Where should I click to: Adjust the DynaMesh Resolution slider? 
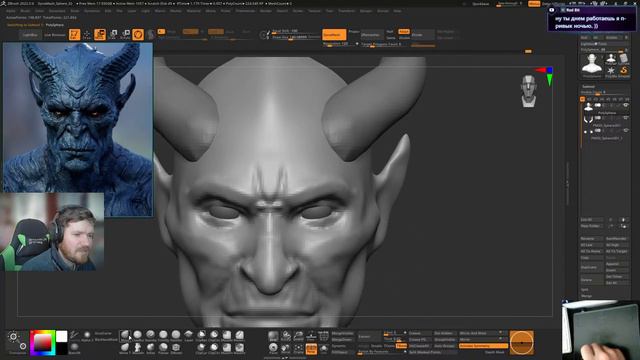tap(338, 44)
